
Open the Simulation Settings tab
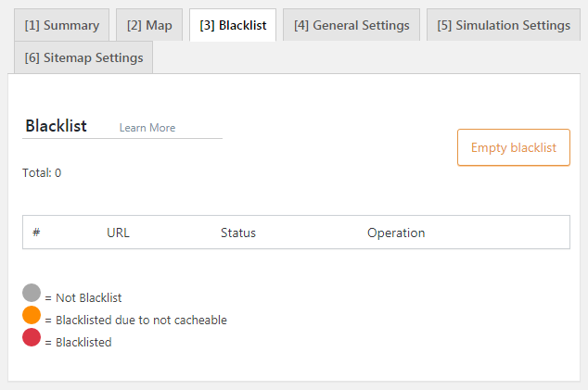(503, 26)
